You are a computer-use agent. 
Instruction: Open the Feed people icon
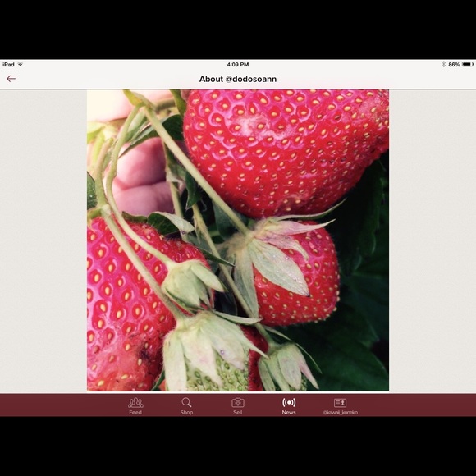135,402
